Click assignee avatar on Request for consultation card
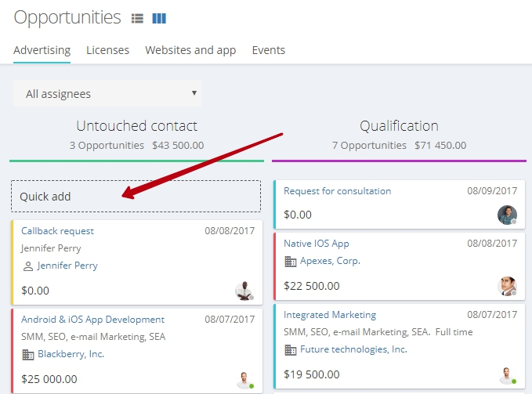This screenshot has height=394, width=532. pos(507,215)
